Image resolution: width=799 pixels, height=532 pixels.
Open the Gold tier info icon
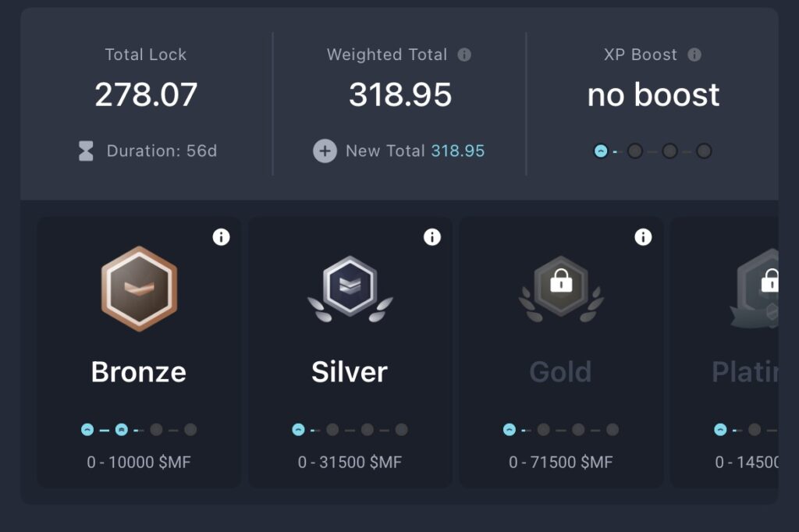643,237
